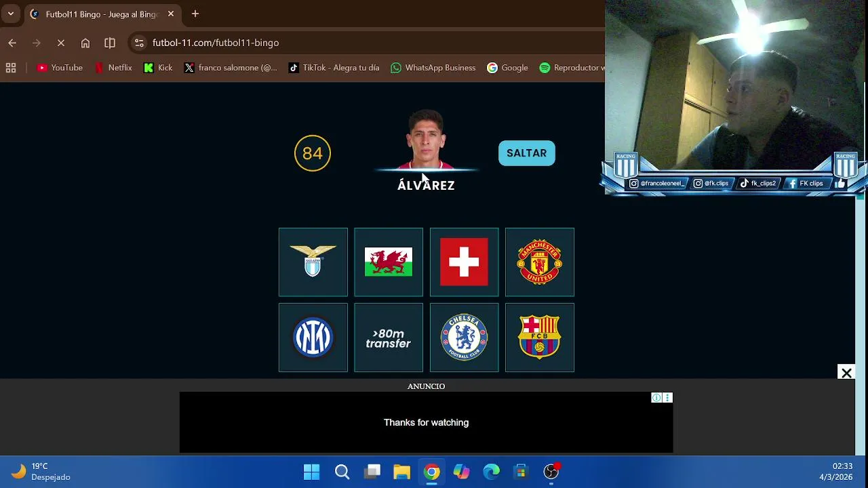
Task: Open the Kick bookmark
Action: (x=158, y=68)
